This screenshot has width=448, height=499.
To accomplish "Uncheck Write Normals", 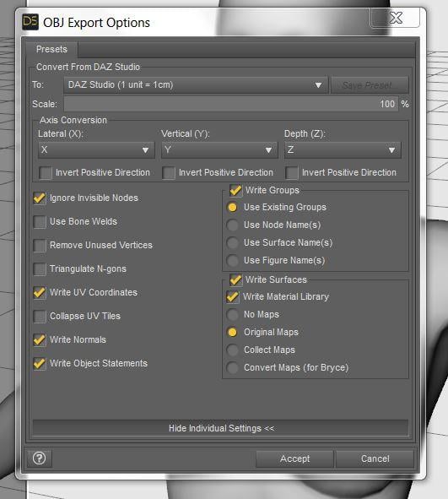I will tap(40, 340).
